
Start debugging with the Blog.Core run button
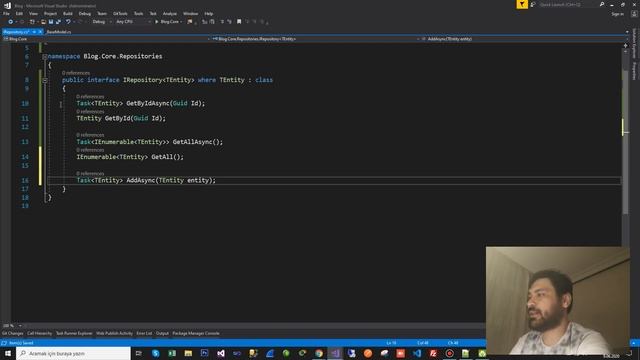point(168,22)
